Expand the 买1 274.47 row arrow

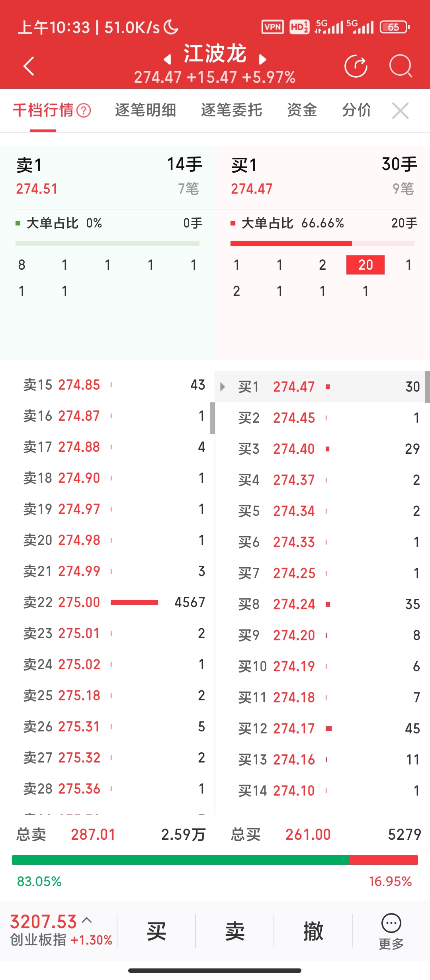tap(223, 387)
